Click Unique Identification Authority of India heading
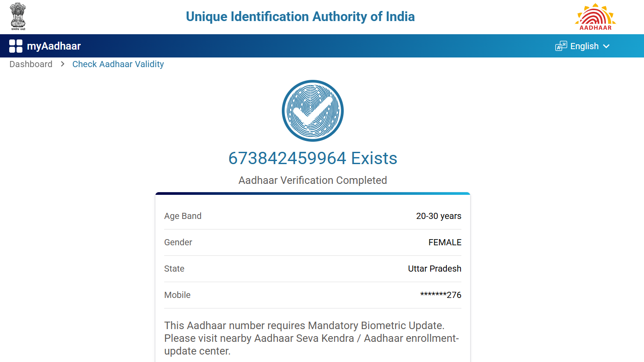The width and height of the screenshot is (644, 362). point(300,17)
